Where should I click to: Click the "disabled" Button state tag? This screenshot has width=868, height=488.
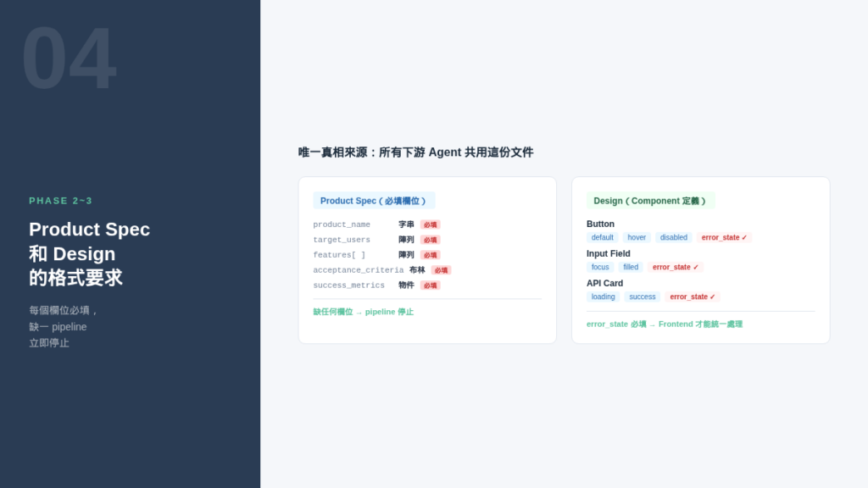click(x=673, y=238)
